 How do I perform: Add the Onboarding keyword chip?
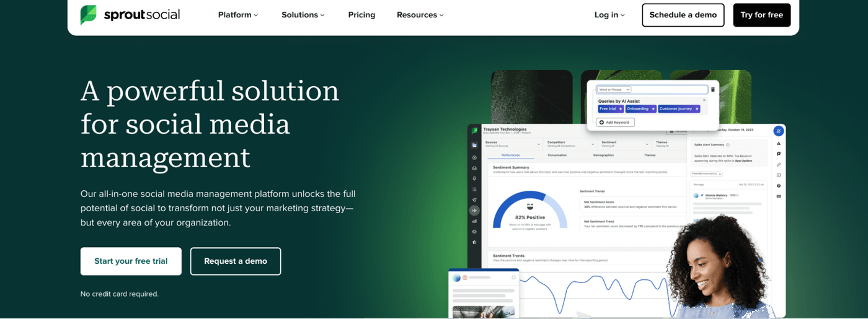click(x=640, y=109)
